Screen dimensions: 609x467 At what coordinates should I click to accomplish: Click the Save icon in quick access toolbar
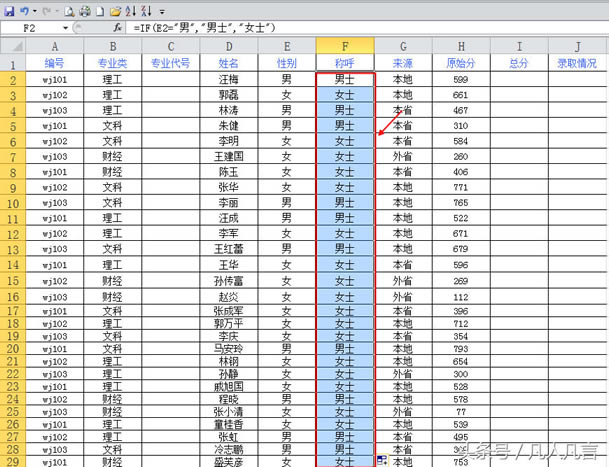tap(8, 10)
